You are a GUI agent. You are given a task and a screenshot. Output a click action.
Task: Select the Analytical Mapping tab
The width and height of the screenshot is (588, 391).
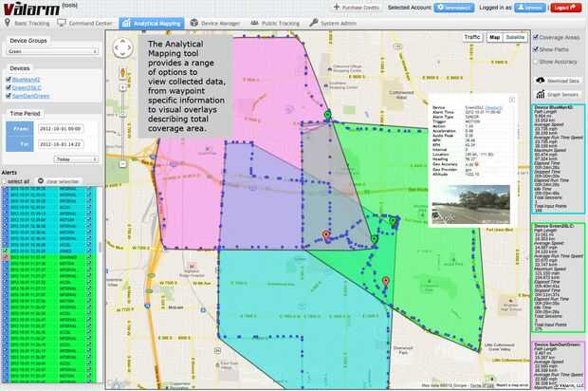coord(152,24)
